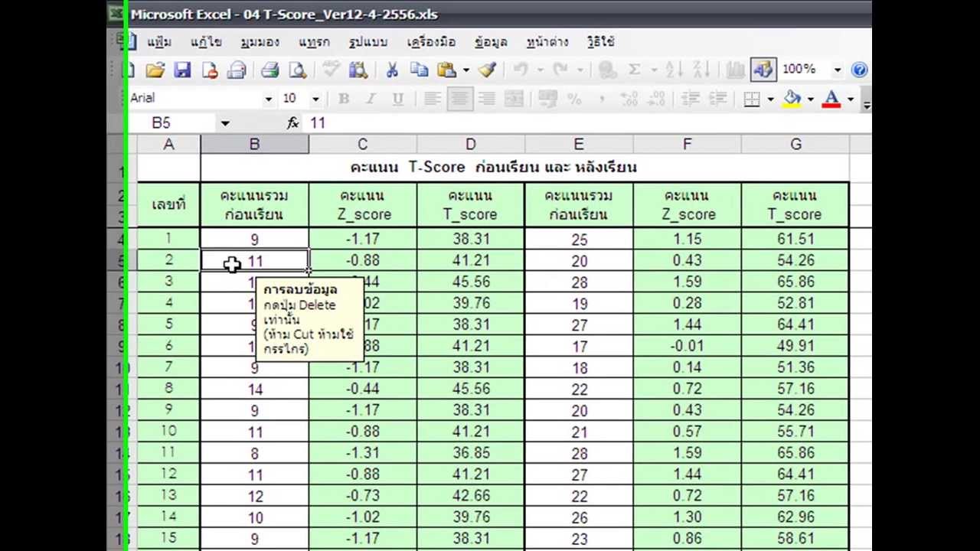Apply the yellow Fill Color bucket
980x551 pixels.
point(792,99)
